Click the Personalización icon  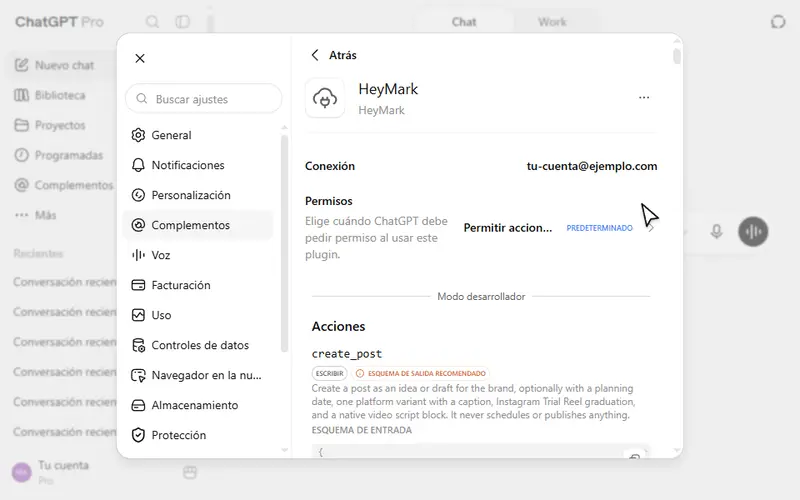138,195
